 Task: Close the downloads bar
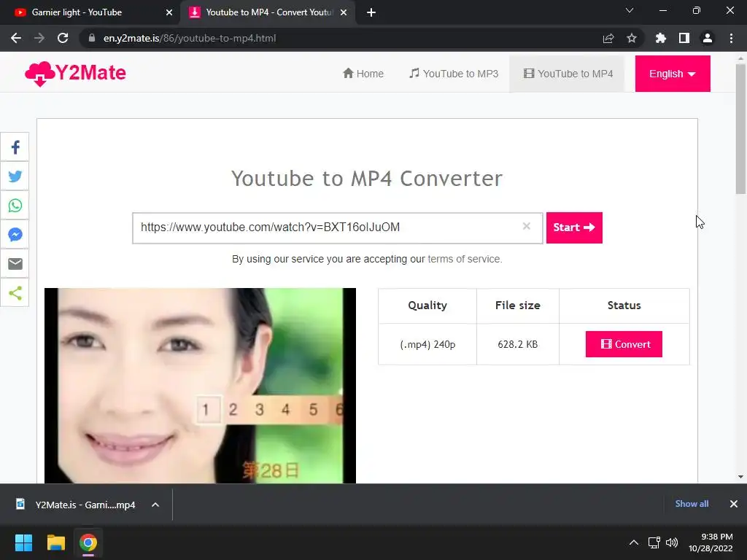tap(734, 504)
